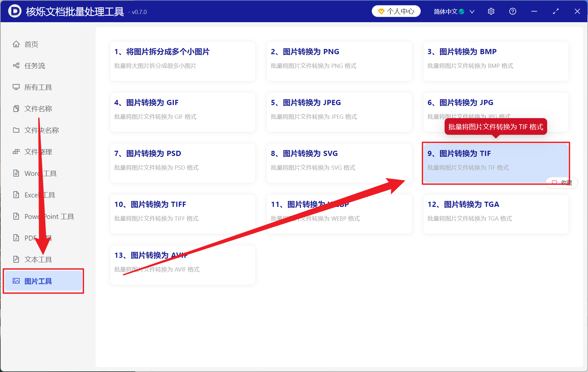This screenshot has width=588, height=372.
Task: Click description 批量将图片文件转换为 PNG 格式
Action: (x=314, y=66)
